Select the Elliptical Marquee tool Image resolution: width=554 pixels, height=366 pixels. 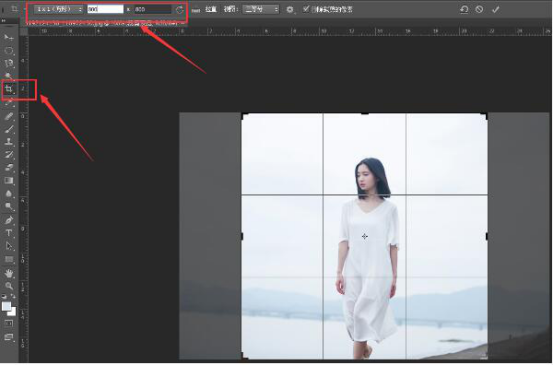(9, 51)
